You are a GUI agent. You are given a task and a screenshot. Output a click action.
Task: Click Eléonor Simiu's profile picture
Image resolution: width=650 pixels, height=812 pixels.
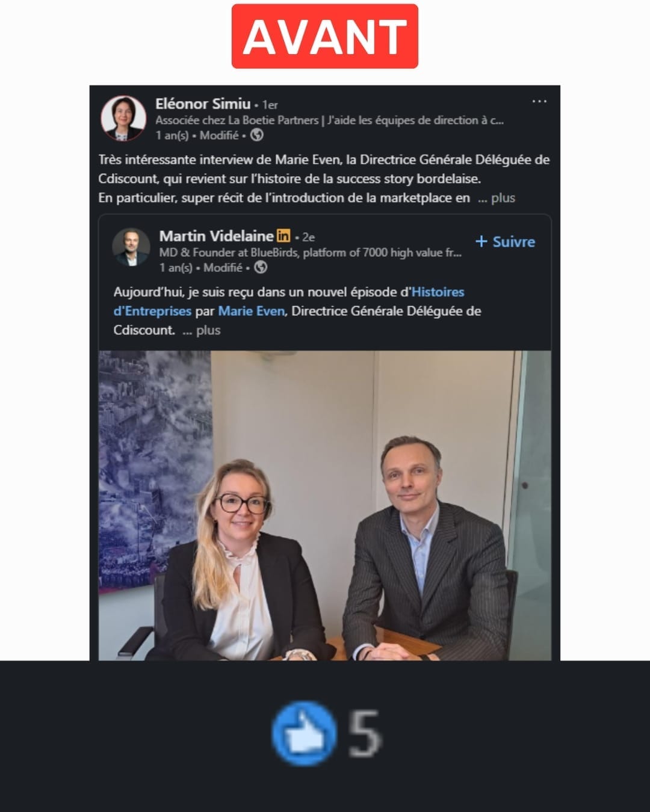(123, 118)
